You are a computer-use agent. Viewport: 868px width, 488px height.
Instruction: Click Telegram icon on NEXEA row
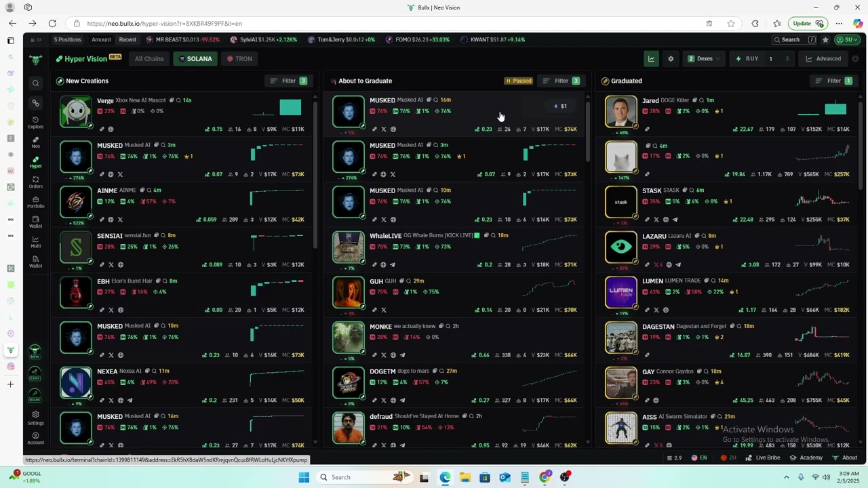130,401
